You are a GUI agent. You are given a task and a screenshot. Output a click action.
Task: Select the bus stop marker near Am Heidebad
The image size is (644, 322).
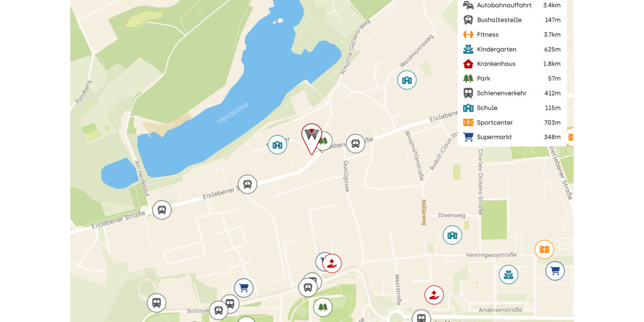tap(162, 210)
